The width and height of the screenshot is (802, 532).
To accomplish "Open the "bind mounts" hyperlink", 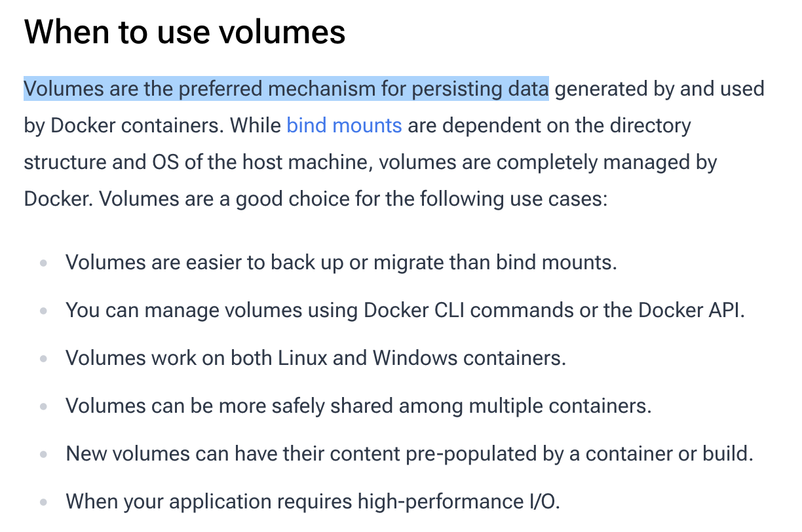I will [344, 125].
